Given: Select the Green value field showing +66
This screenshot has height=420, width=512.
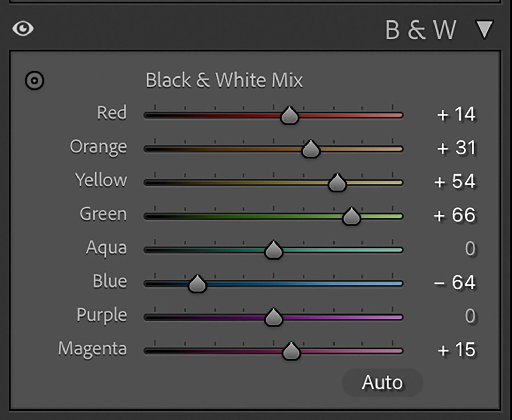Looking at the screenshot, I should pyautogui.click(x=455, y=215).
